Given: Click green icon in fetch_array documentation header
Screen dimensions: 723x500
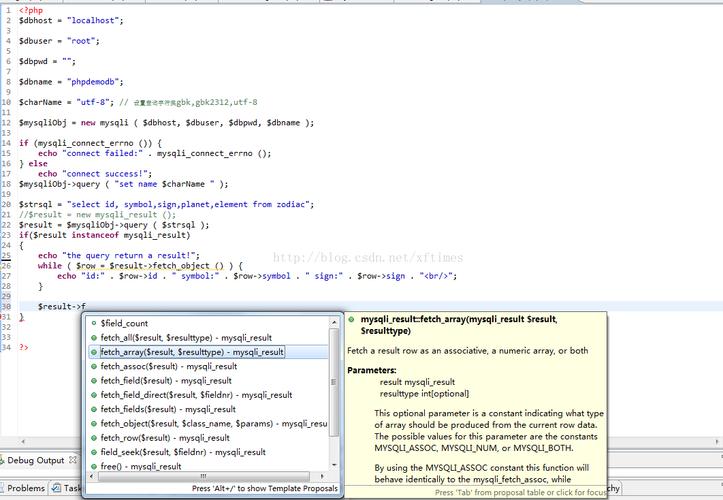Looking at the screenshot, I should click(351, 319).
